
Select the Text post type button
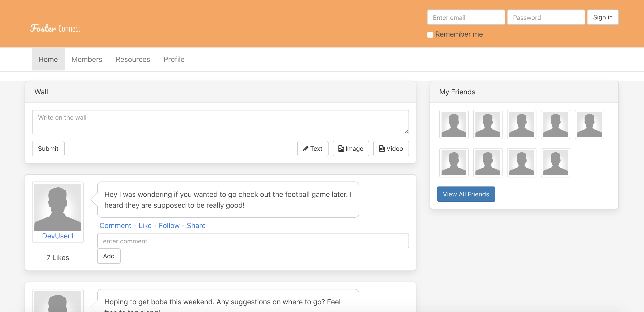[x=313, y=149]
